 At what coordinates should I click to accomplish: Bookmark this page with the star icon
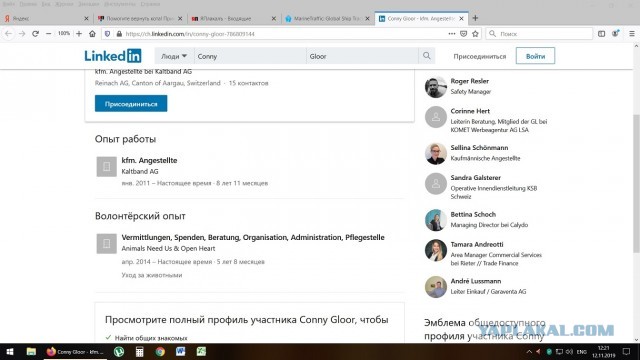(475, 34)
